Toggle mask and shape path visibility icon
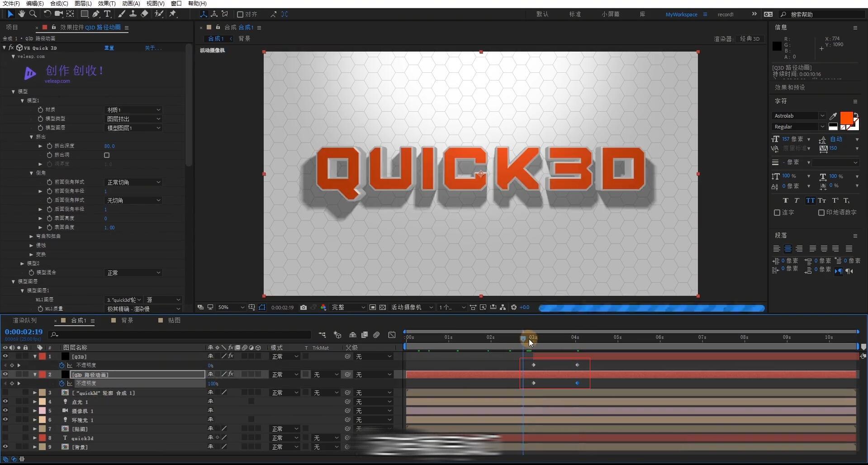The width and height of the screenshot is (868, 465). 262,307
